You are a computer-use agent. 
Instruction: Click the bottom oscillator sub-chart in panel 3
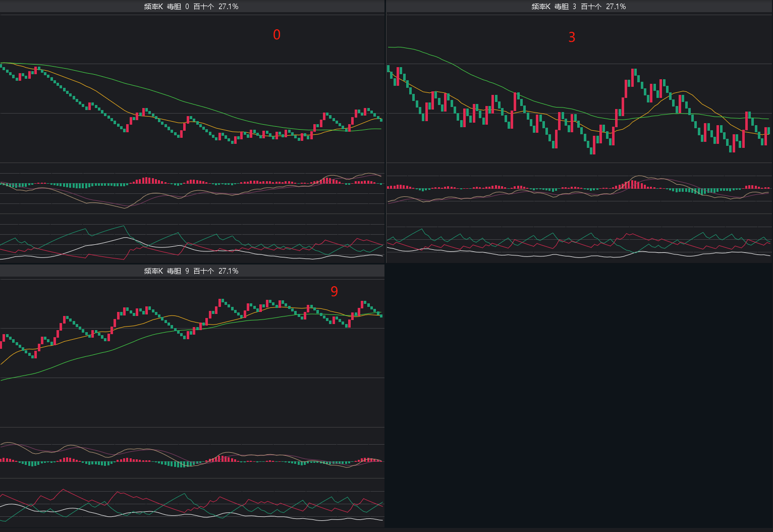[579, 244]
